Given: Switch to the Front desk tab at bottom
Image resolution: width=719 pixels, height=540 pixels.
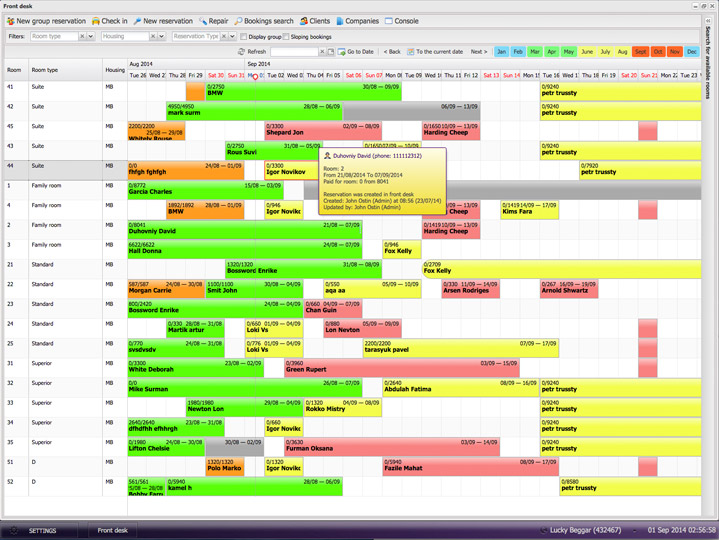Looking at the screenshot, I should point(112,530).
